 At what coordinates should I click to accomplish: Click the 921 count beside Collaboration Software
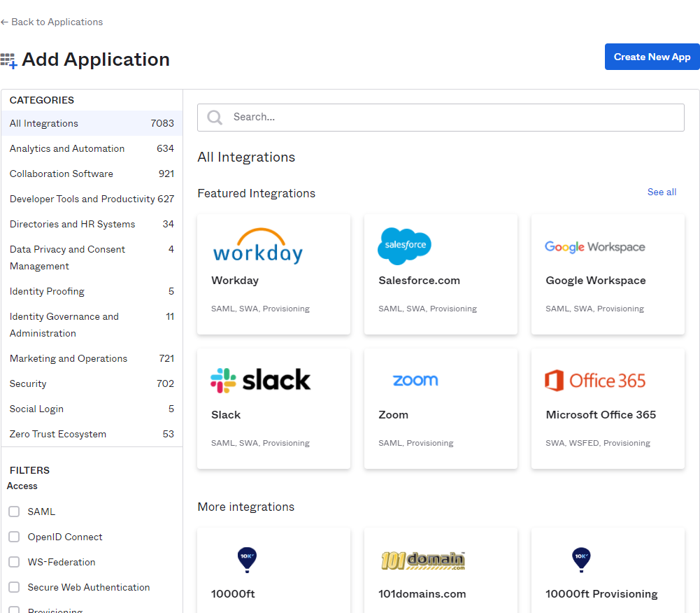(x=166, y=174)
